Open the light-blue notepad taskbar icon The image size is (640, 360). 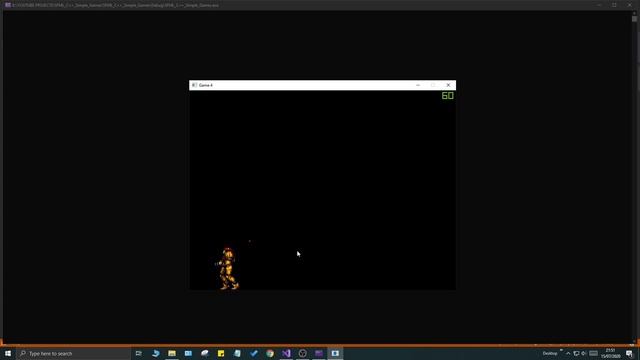237,353
